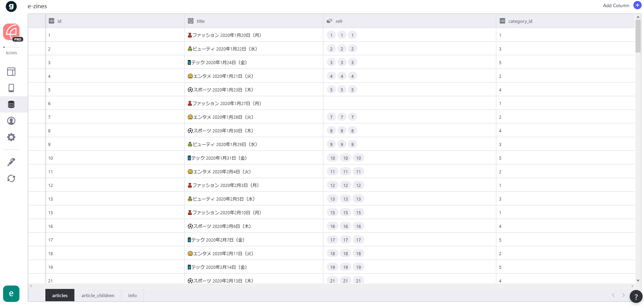Click the id column number type icon
644x306 pixels.
pos(52,21)
